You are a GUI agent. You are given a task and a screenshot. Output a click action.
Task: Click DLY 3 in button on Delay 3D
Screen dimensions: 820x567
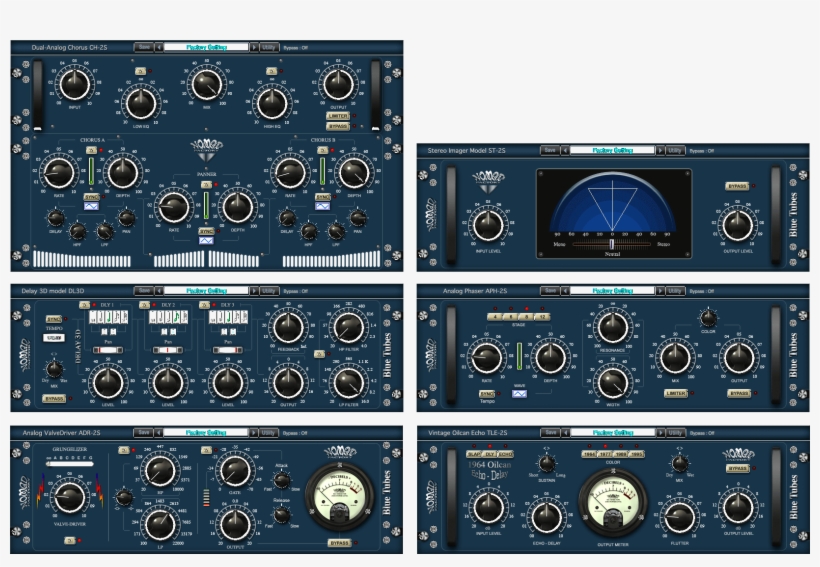[x=204, y=304]
